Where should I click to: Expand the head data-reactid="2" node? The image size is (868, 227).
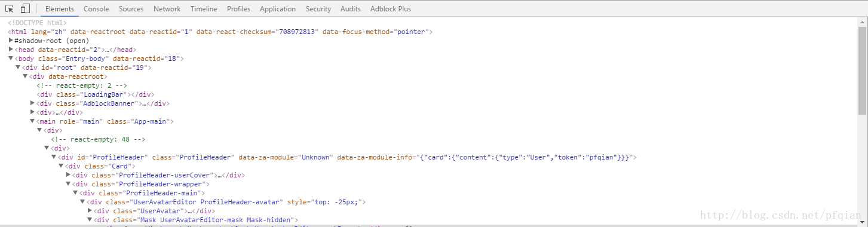(x=11, y=50)
